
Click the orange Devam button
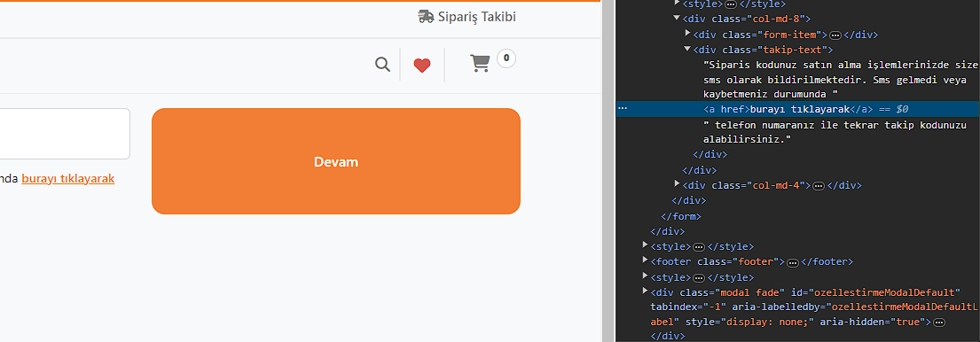click(335, 161)
